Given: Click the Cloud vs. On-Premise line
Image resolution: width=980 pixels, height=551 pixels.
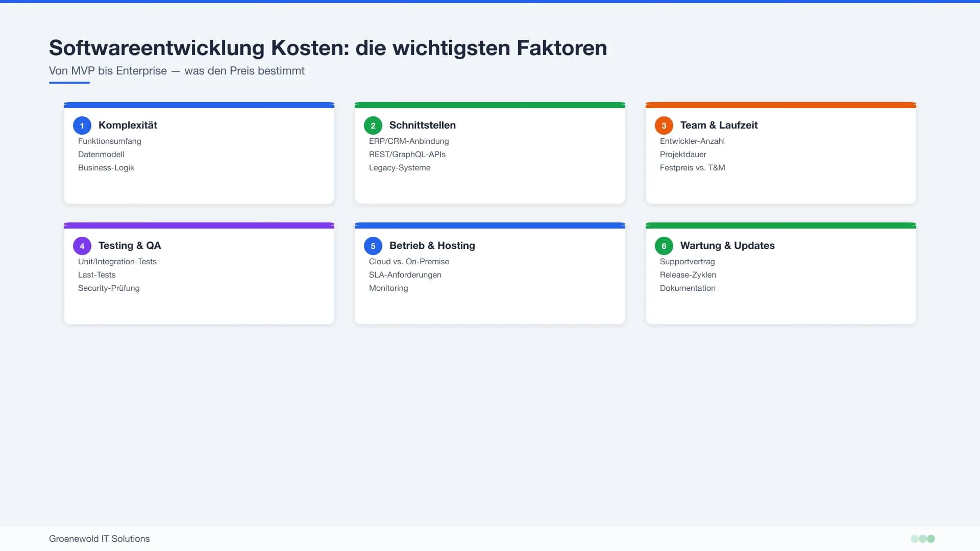Looking at the screenshot, I should pyautogui.click(x=409, y=262).
